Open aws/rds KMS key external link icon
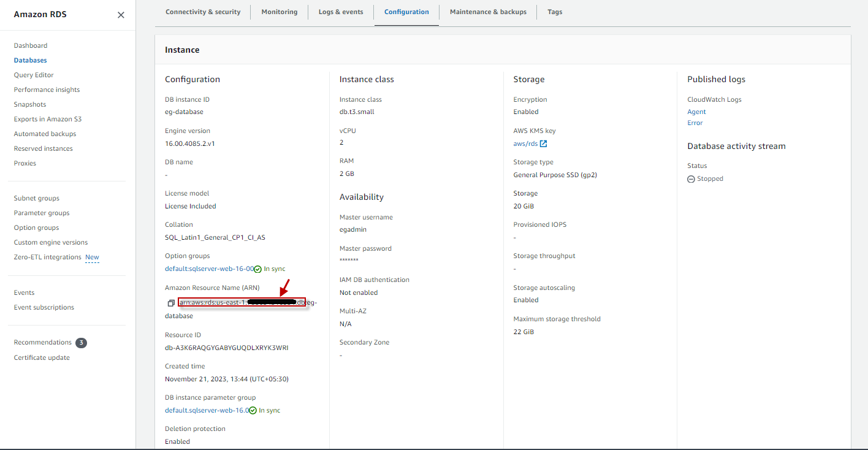This screenshot has height=450, width=868. point(543,143)
